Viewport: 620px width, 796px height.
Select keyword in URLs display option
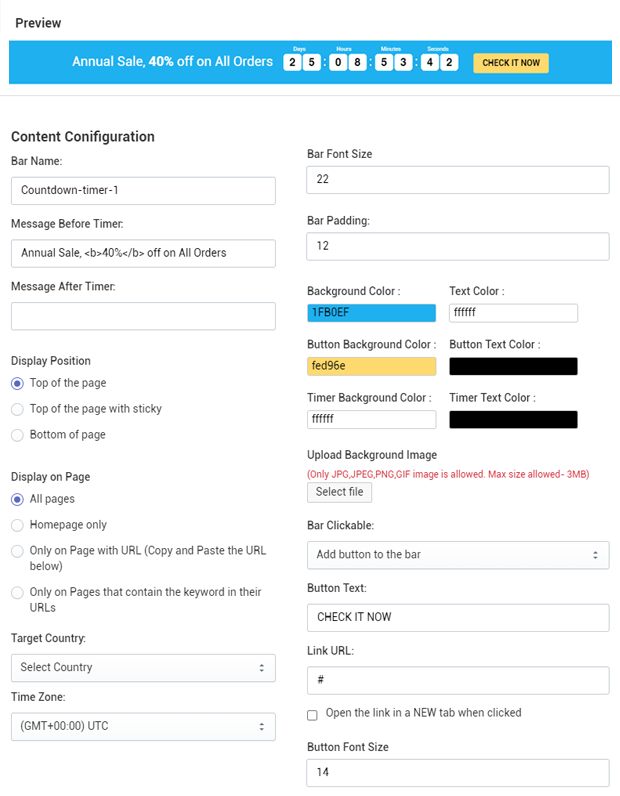click(17, 592)
